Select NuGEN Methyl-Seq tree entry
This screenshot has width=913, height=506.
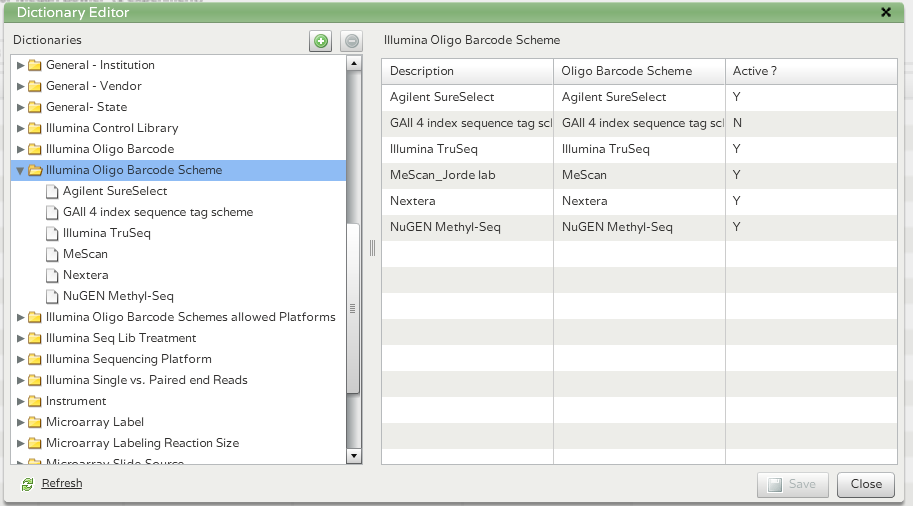(x=118, y=296)
